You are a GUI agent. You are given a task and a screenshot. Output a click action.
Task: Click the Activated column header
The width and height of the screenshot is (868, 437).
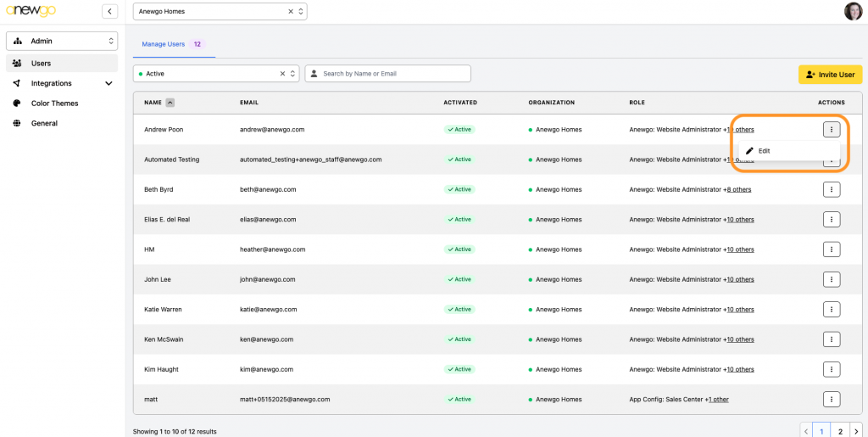tap(460, 103)
